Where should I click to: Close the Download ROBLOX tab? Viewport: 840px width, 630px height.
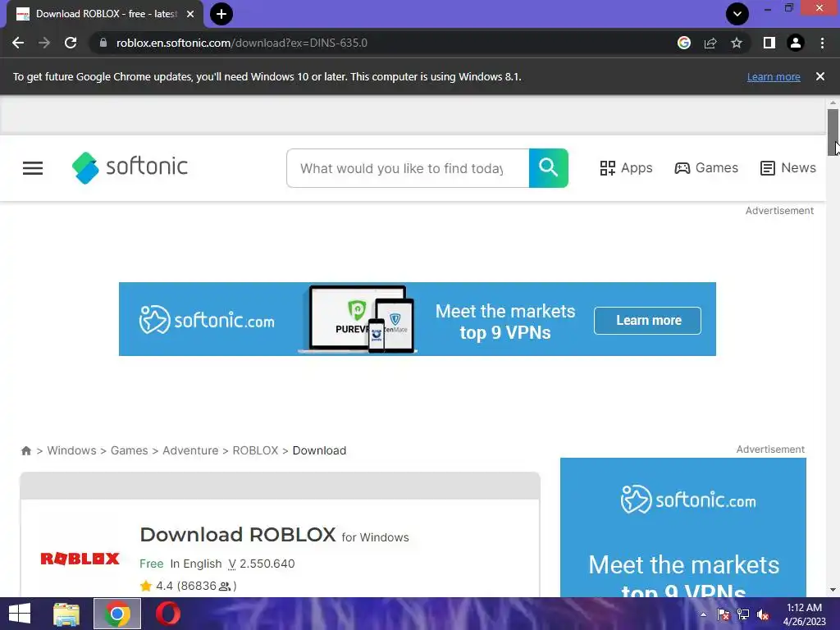click(190, 14)
